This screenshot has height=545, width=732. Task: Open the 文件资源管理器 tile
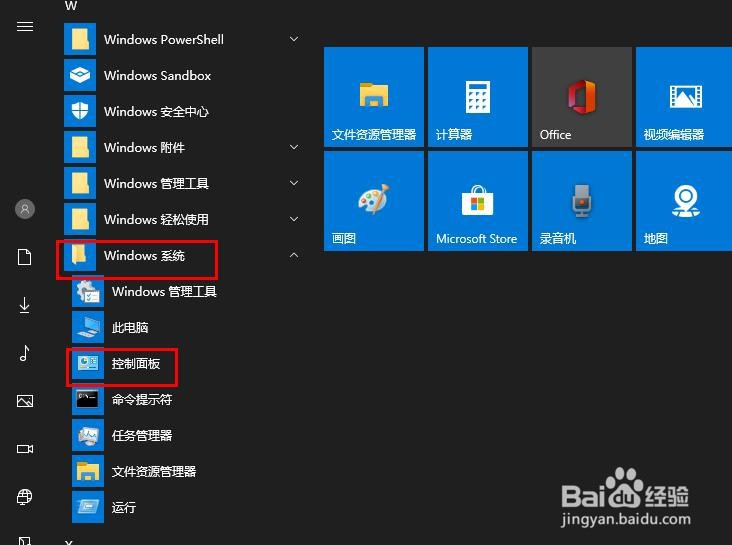click(x=374, y=97)
